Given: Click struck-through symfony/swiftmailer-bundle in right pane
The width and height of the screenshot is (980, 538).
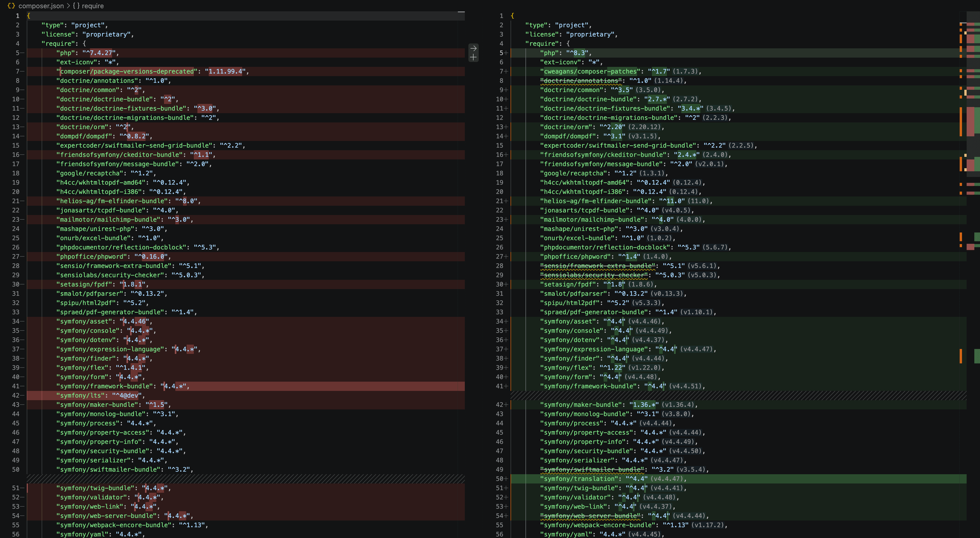Looking at the screenshot, I should pos(592,470).
